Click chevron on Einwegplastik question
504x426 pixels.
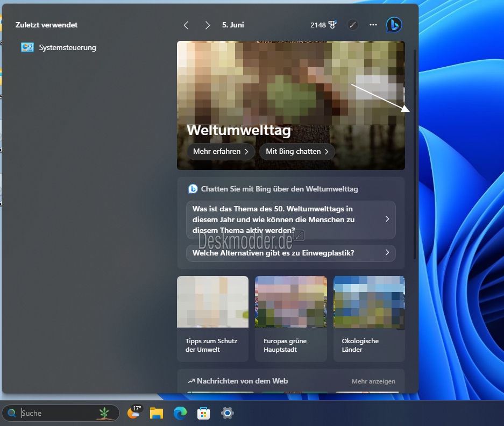click(387, 253)
